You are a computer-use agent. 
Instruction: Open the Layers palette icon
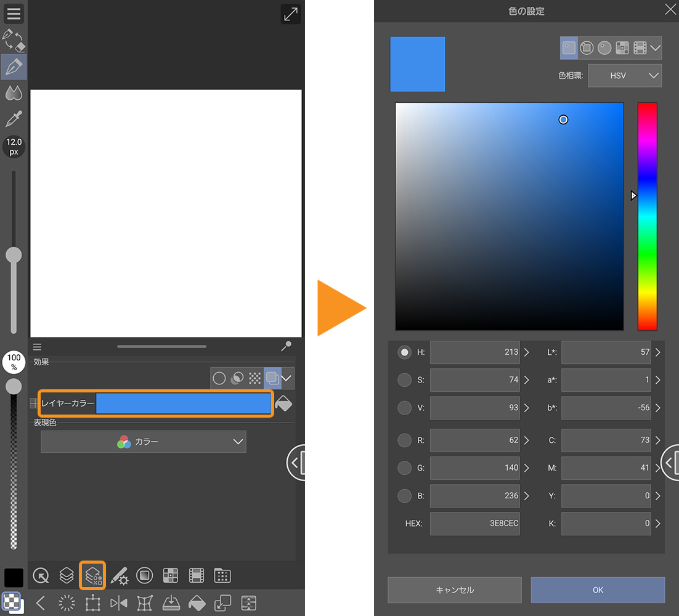click(x=67, y=575)
